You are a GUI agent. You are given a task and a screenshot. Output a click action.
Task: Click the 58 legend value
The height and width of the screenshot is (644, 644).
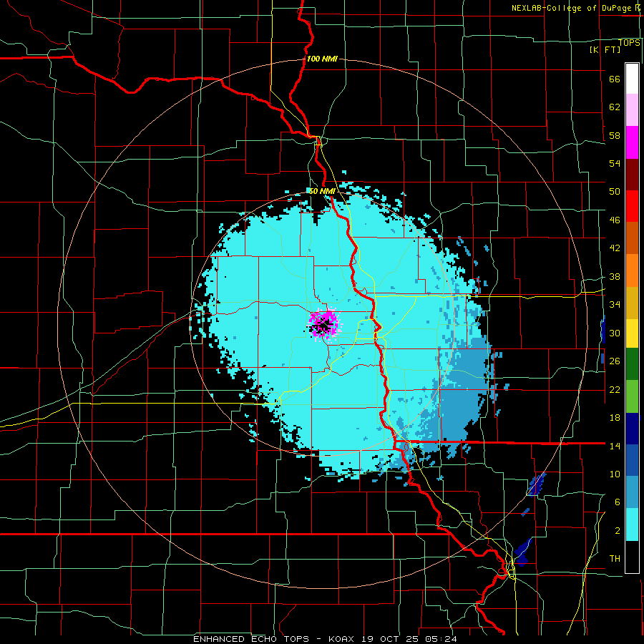[615, 135]
